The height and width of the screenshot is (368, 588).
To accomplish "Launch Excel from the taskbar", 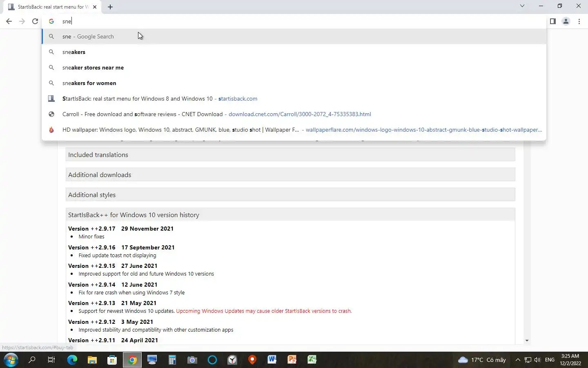I will (312, 360).
